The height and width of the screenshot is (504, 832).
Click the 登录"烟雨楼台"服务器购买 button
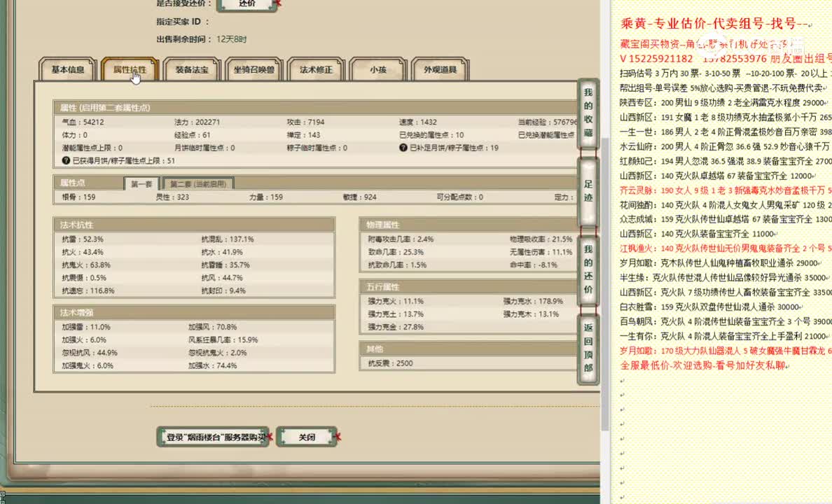coord(213,437)
